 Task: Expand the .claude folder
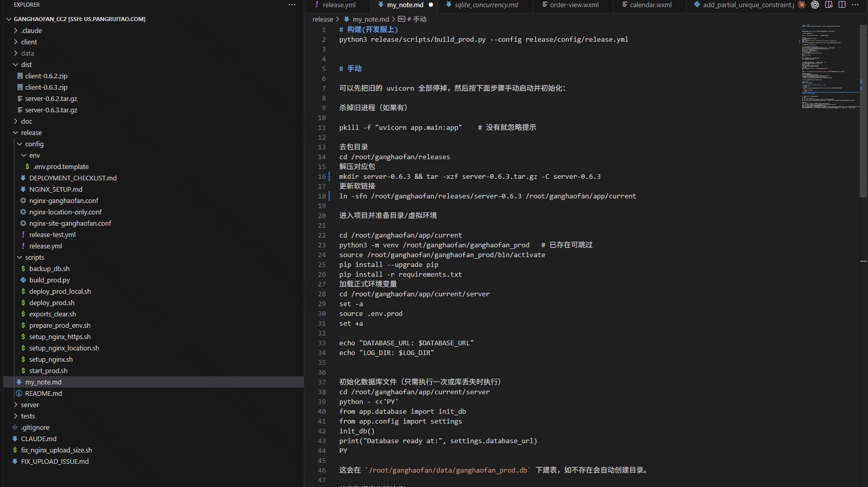pyautogui.click(x=15, y=30)
